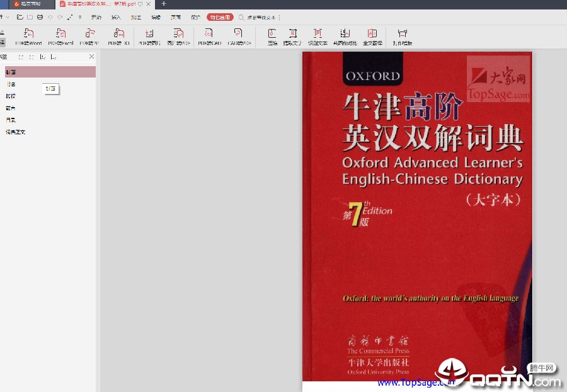The width and height of the screenshot is (567, 392).
Task: Expand the quick access toolbar dropdown arrow
Action: pyautogui.click(x=80, y=17)
